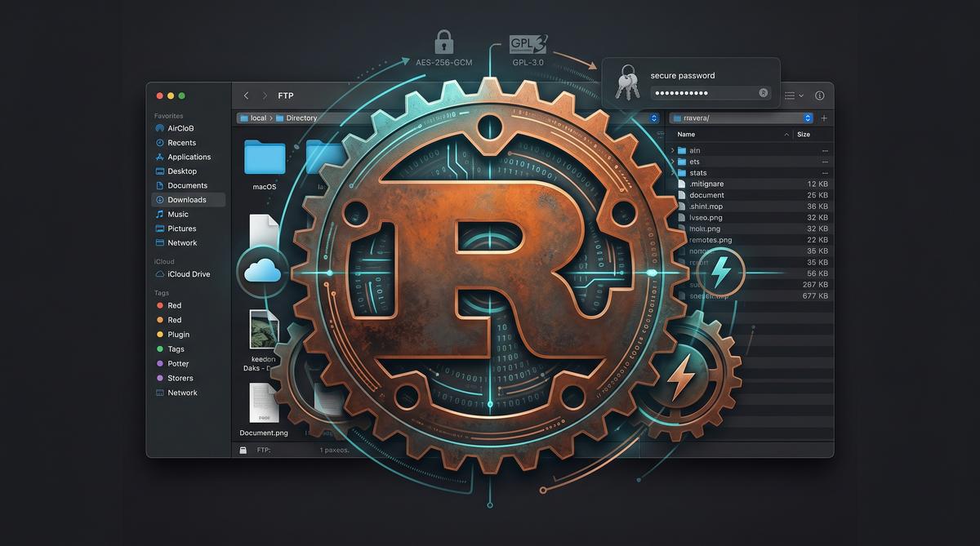Click the 677 KB size cell
980x546 pixels.
pos(816,296)
